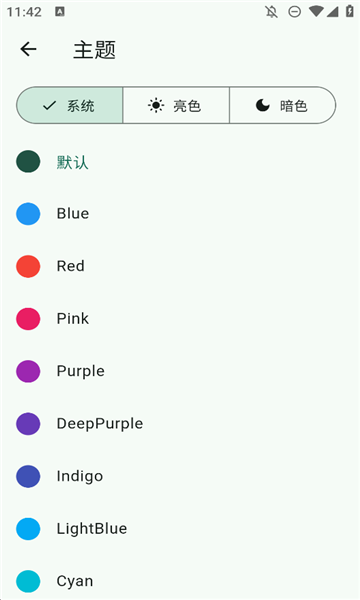The image size is (360, 600).
Task: Apply the DeepPurple theme text option
Action: click(x=100, y=424)
